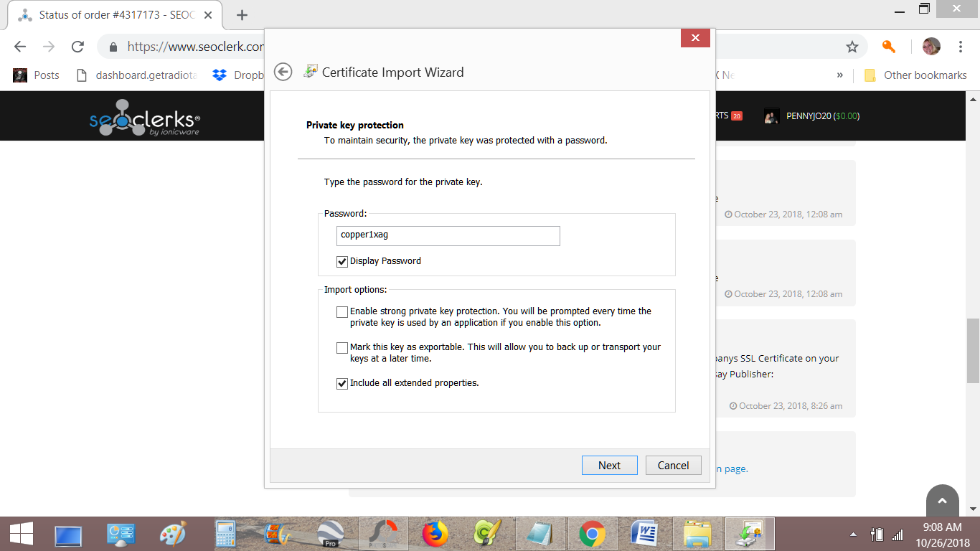
Task: Launch Calculator from the taskbar
Action: pos(226,534)
